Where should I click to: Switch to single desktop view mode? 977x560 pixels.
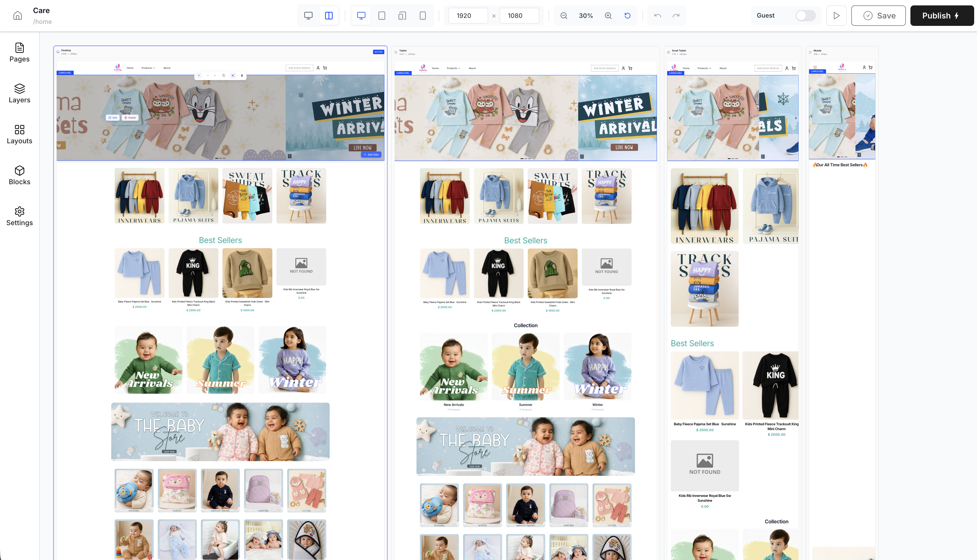click(x=308, y=15)
